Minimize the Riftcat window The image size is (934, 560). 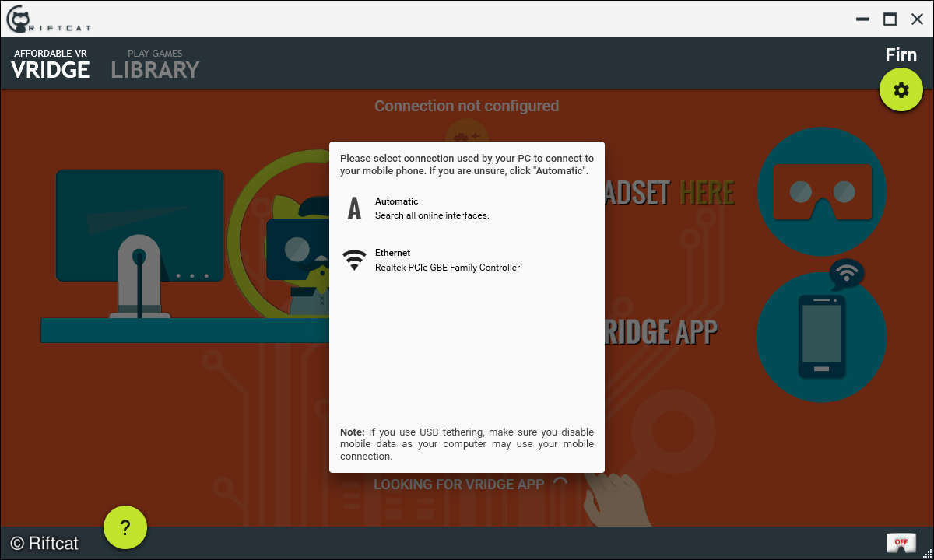point(862,19)
